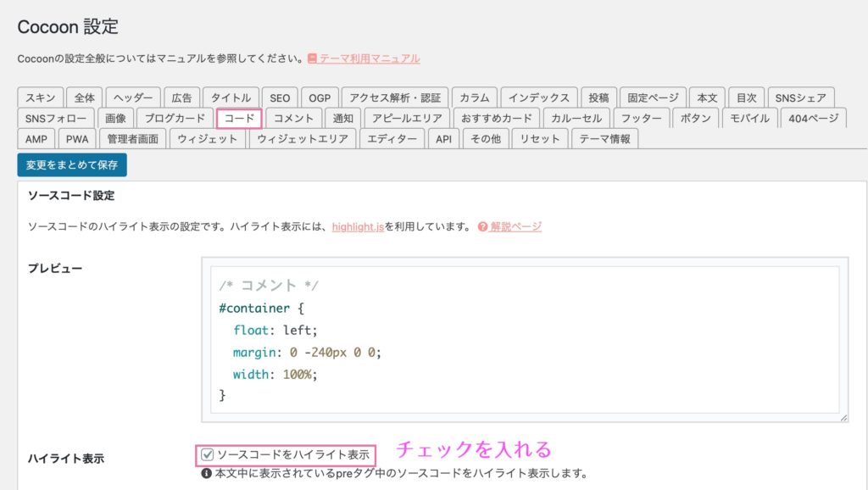Screen dimensions: 868x490
Task: Click the width: 100%; line in preview
Action: click(275, 375)
